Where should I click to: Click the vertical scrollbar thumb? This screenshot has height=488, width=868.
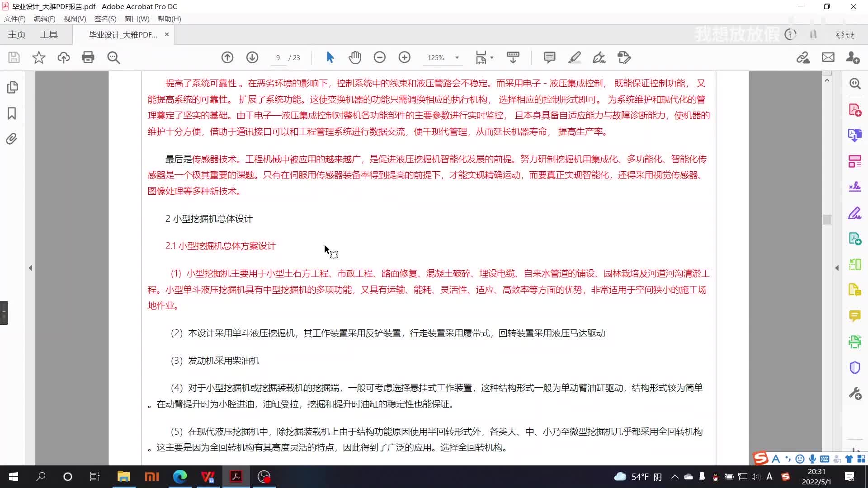(x=827, y=220)
